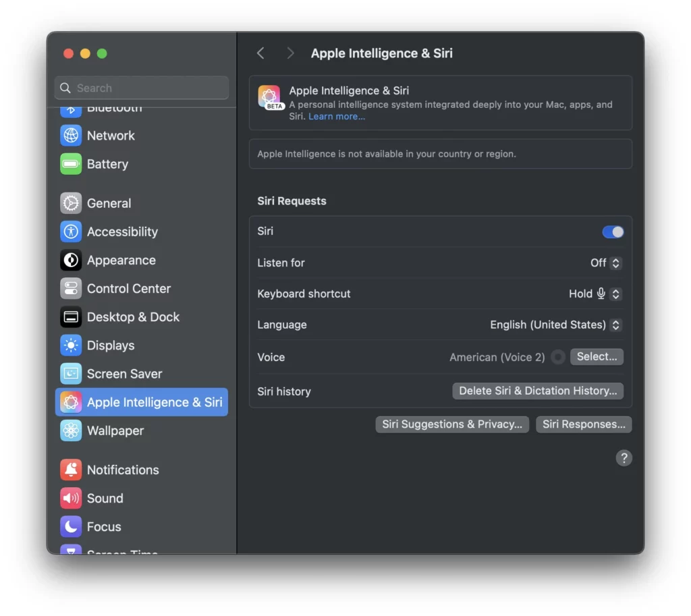
Task: Click the Control Center sidebar icon
Action: tap(70, 289)
